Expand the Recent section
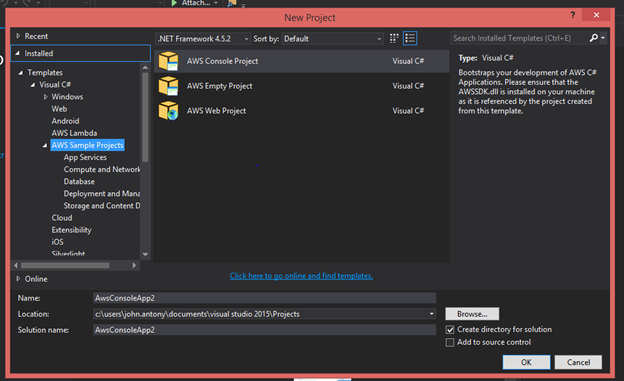Viewport: 624px width, 381px height. tap(18, 36)
